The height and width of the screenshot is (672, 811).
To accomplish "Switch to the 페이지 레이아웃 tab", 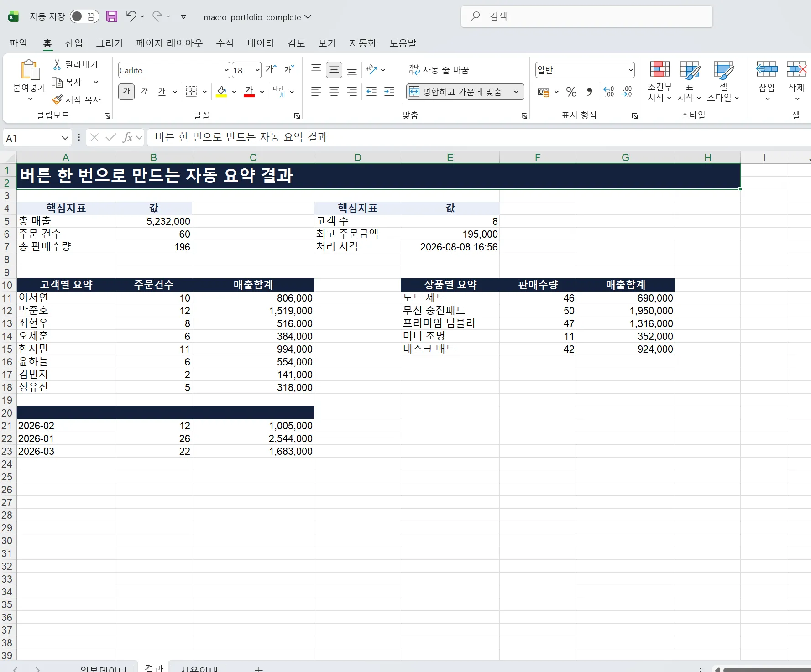I will tap(169, 43).
